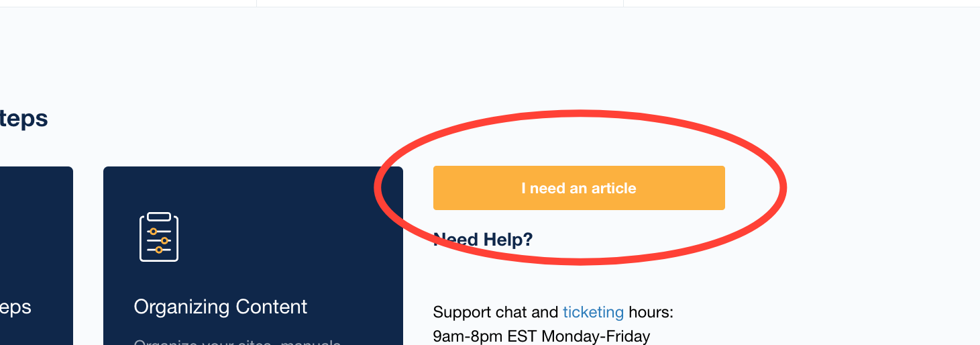The image size is (980, 345).
Task: Click the clip at the clipboard icon's top
Action: 159,216
